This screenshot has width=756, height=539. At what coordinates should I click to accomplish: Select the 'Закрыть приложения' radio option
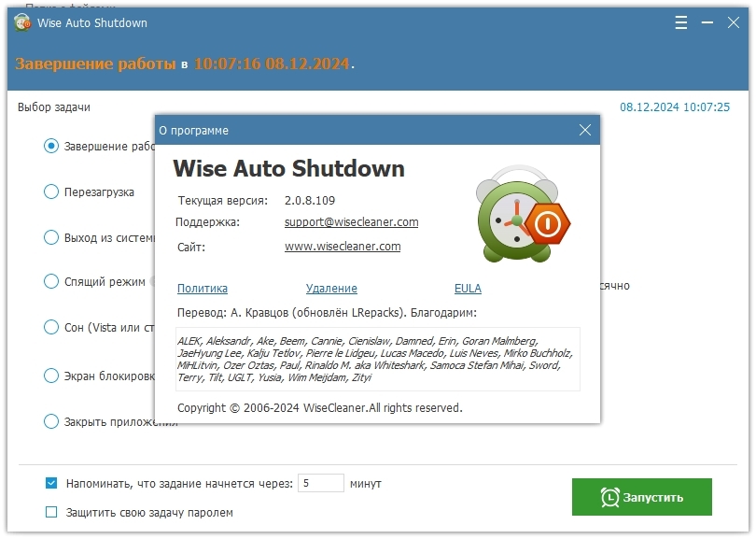(51, 421)
